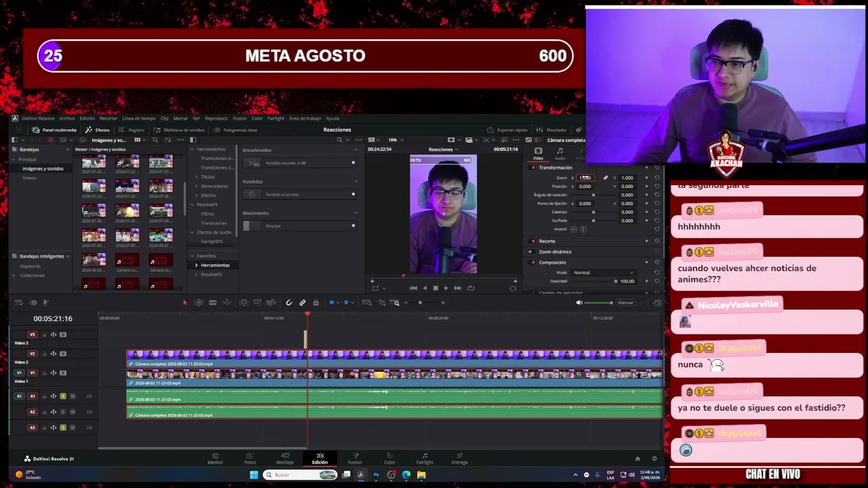This screenshot has height=488, width=868.
Task: Search effects library with magnifier icon
Action: [340, 140]
